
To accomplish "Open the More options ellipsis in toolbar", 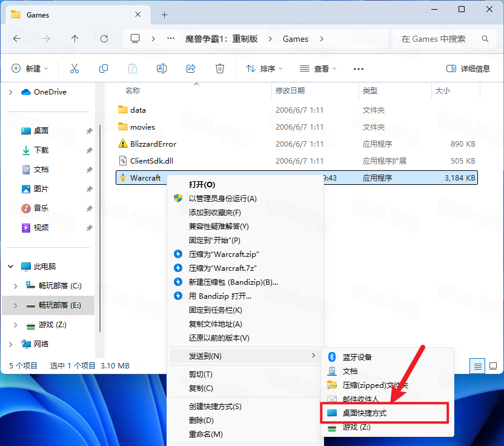I will 359,69.
